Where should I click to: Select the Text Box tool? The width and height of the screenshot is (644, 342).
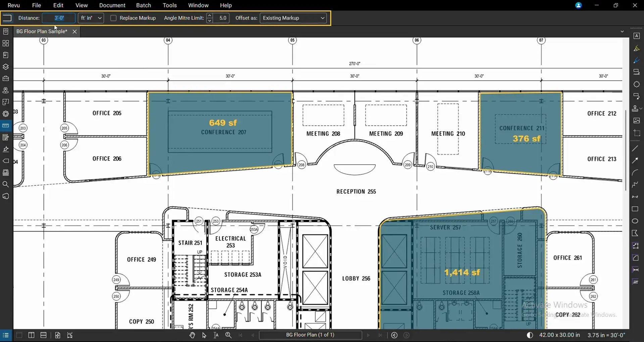point(637,36)
